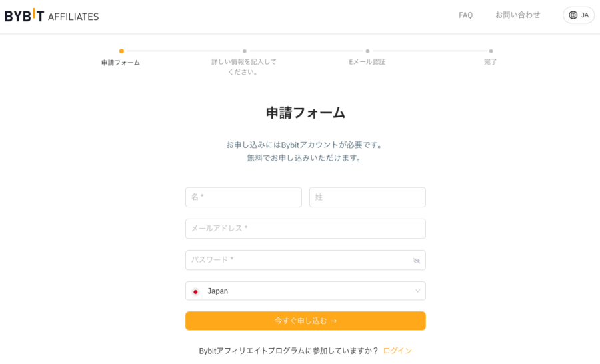The image size is (600, 364).
Task: Open the JA language selector
Action: [579, 15]
